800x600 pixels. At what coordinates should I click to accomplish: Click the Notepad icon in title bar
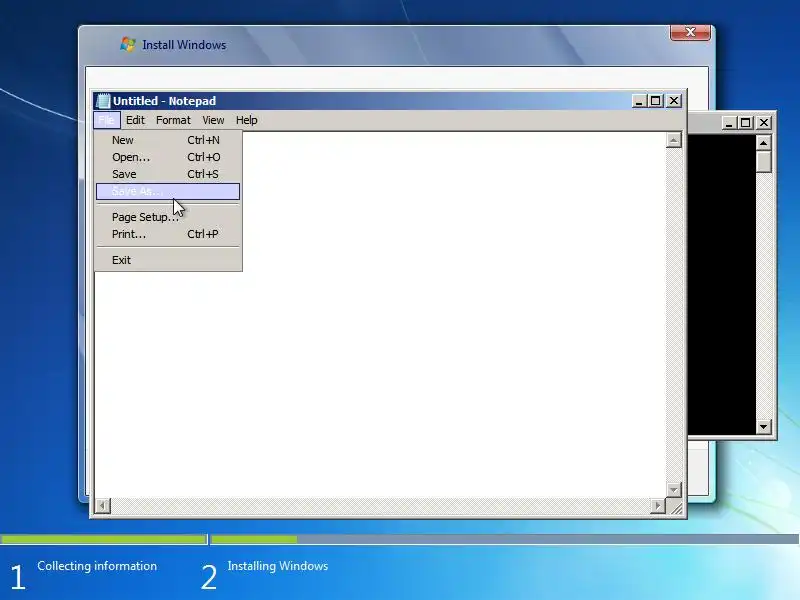click(x=103, y=101)
